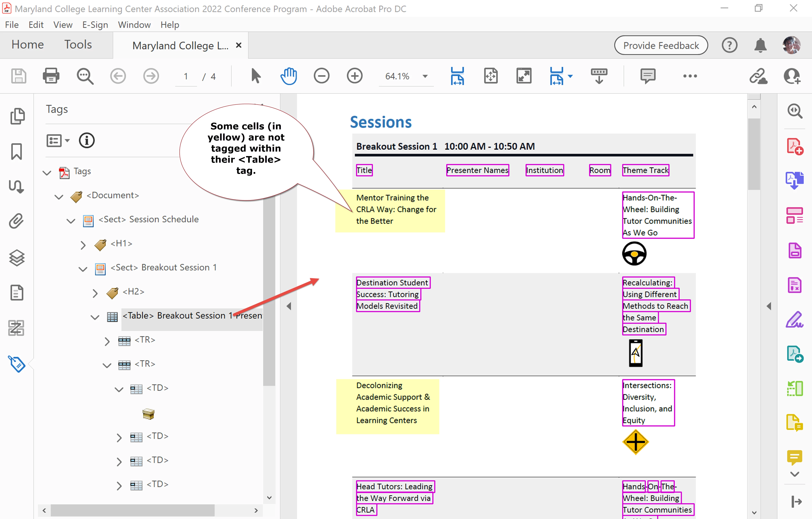Image resolution: width=812 pixels, height=519 pixels.
Task: Open the Tags panel info icon
Action: click(87, 140)
